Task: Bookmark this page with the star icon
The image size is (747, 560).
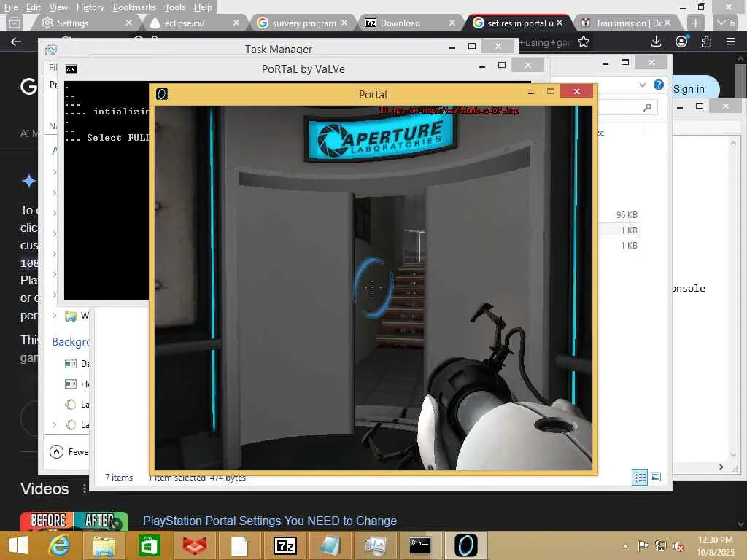Action: [584, 42]
